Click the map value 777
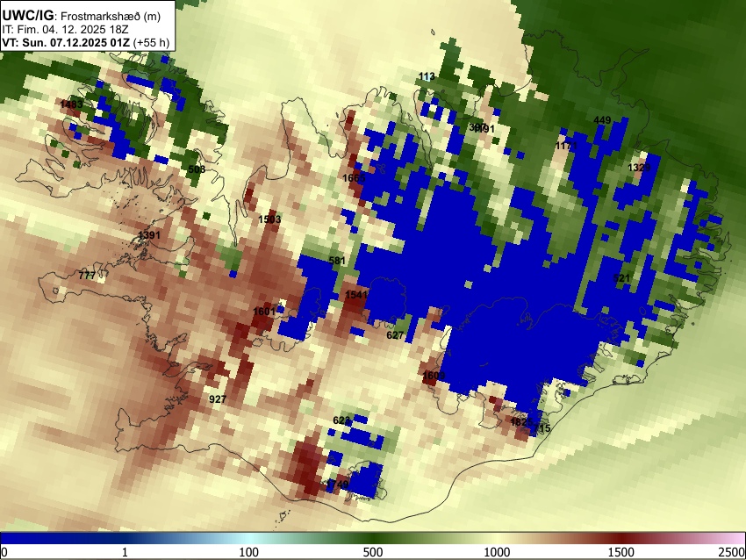 pyautogui.click(x=87, y=275)
